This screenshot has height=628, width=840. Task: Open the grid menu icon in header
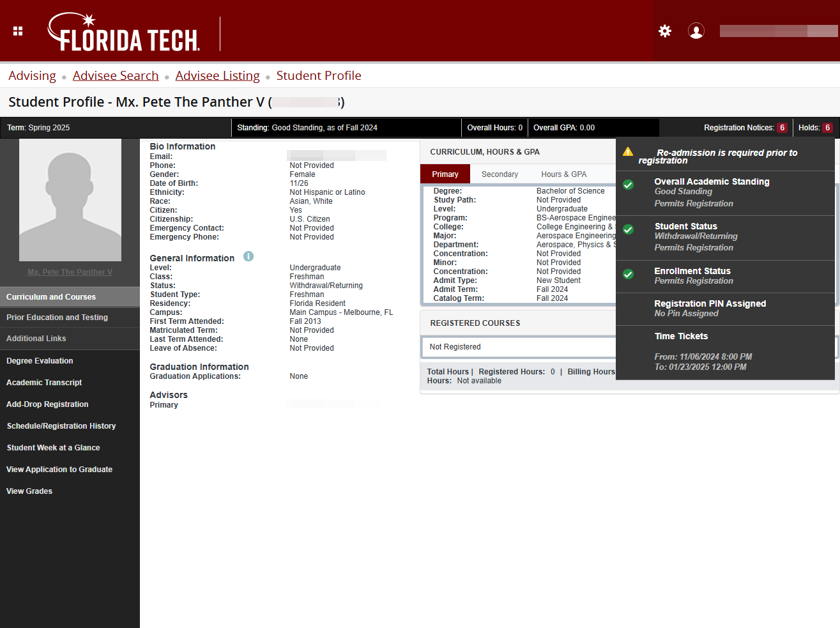pos(18,31)
